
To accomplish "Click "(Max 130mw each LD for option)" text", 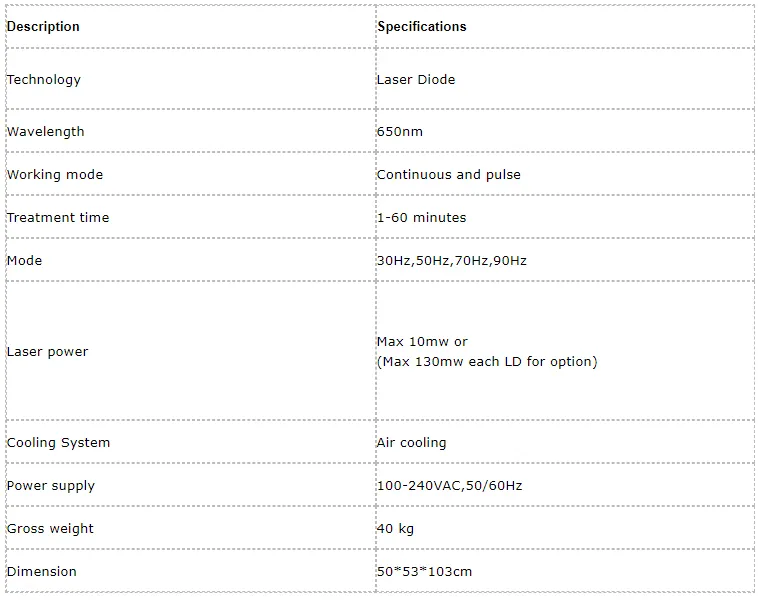I will click(x=487, y=362).
